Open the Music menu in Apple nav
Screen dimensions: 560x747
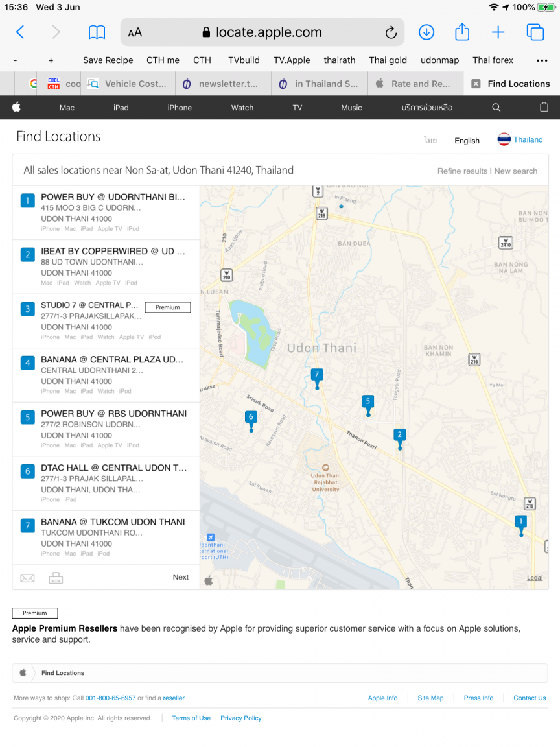[351, 108]
